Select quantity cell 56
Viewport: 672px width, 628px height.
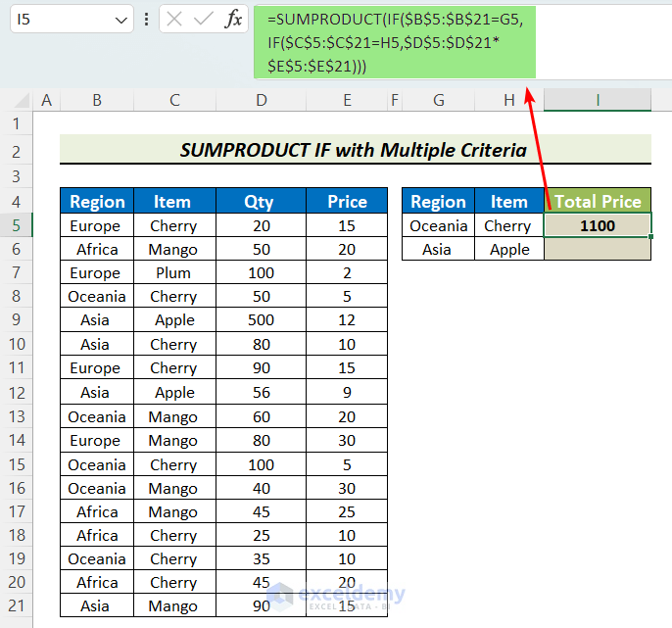[261, 392]
